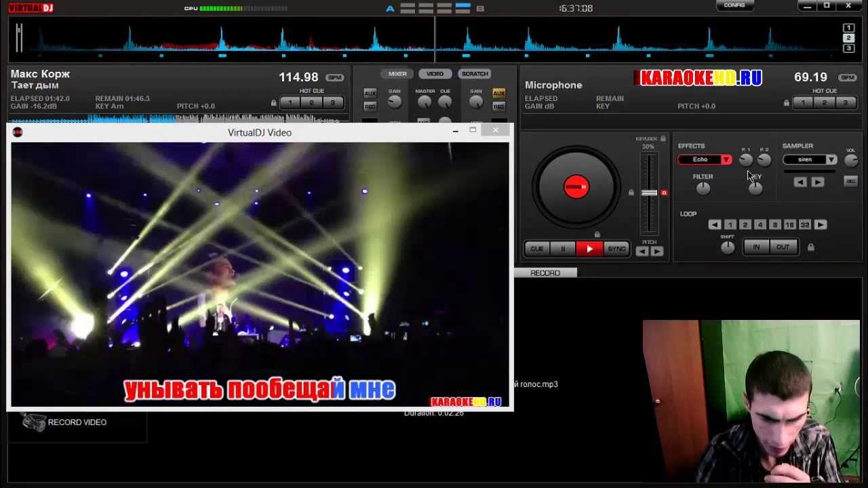
Task: Click the SYNC button on right deck
Action: click(x=616, y=249)
